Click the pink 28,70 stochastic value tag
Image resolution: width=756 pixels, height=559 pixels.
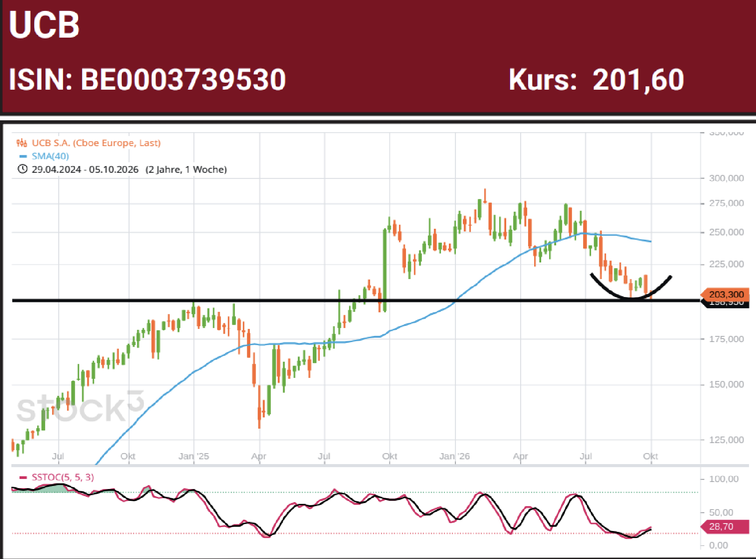[x=725, y=527]
